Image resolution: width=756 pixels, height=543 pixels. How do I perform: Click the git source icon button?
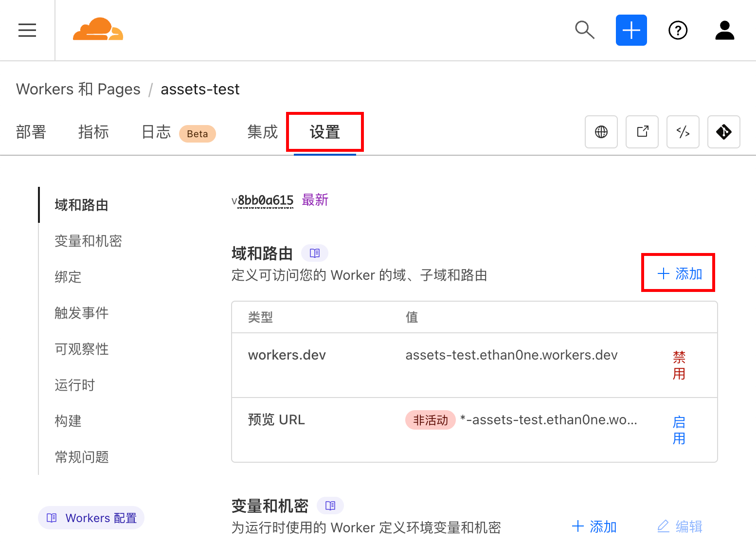(x=724, y=132)
